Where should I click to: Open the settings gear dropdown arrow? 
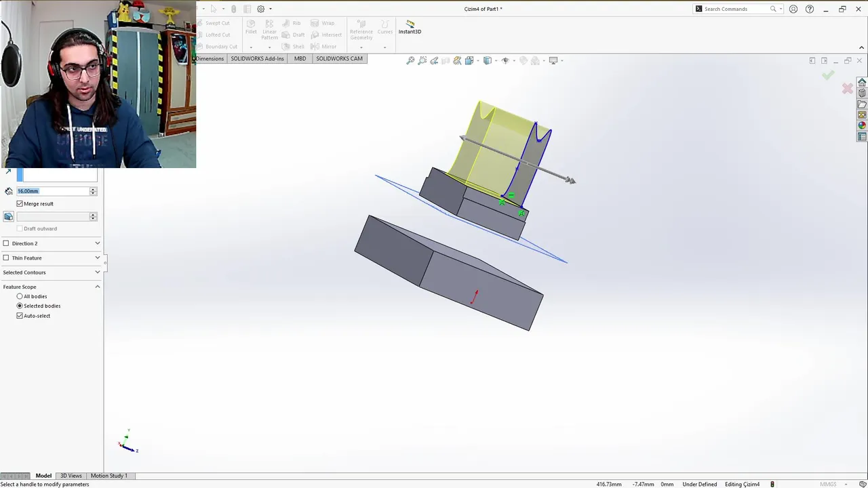click(x=270, y=9)
